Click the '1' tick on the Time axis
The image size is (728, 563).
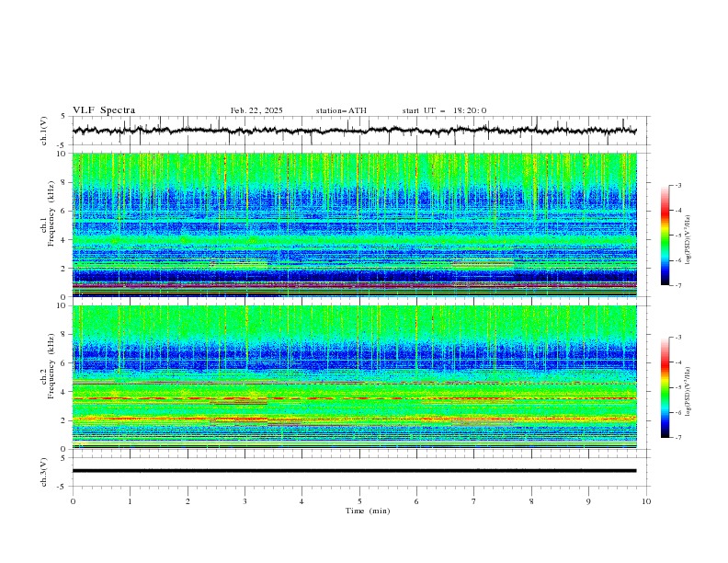pyautogui.click(x=130, y=501)
